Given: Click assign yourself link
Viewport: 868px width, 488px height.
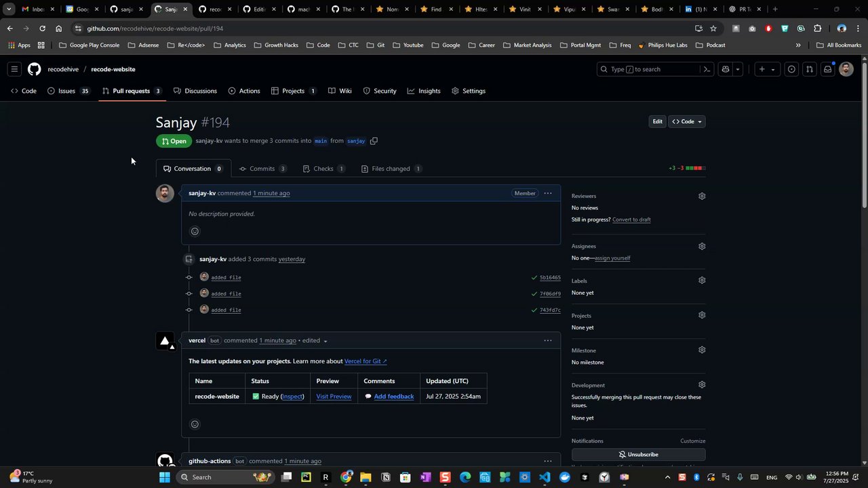Looking at the screenshot, I should [x=612, y=258].
